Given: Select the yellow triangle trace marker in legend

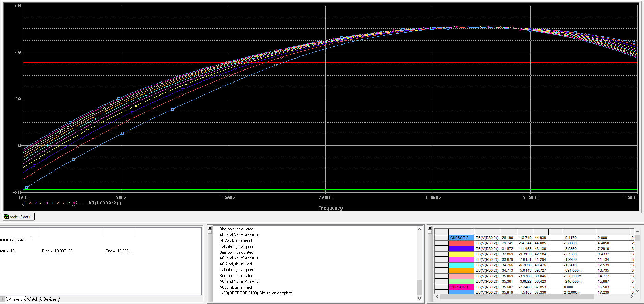Looking at the screenshot, I should coord(41,203).
